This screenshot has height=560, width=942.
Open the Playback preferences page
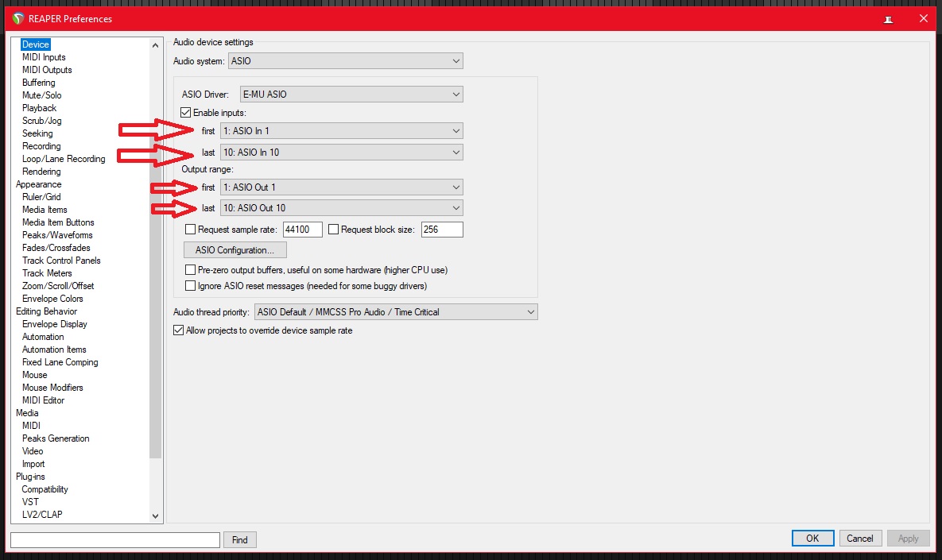pos(39,108)
